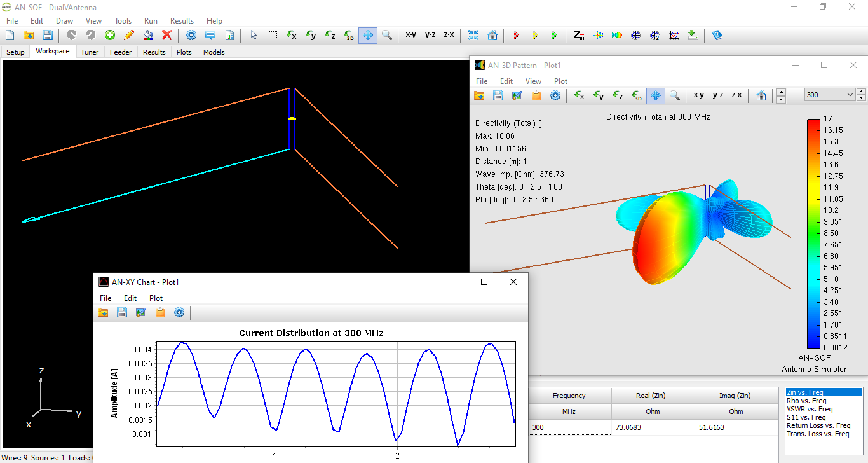868x463 pixels.
Task: Click the Home view icon in main toolbar
Action: (492, 36)
